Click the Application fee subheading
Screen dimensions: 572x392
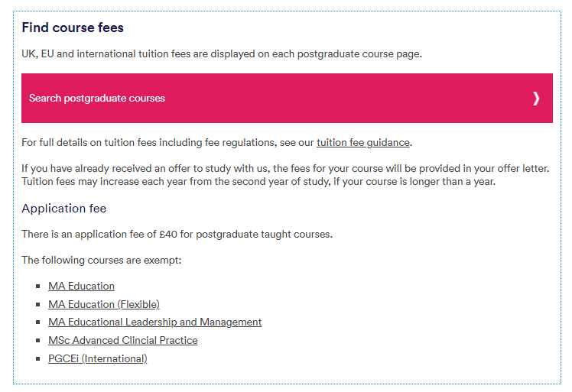[63, 209]
